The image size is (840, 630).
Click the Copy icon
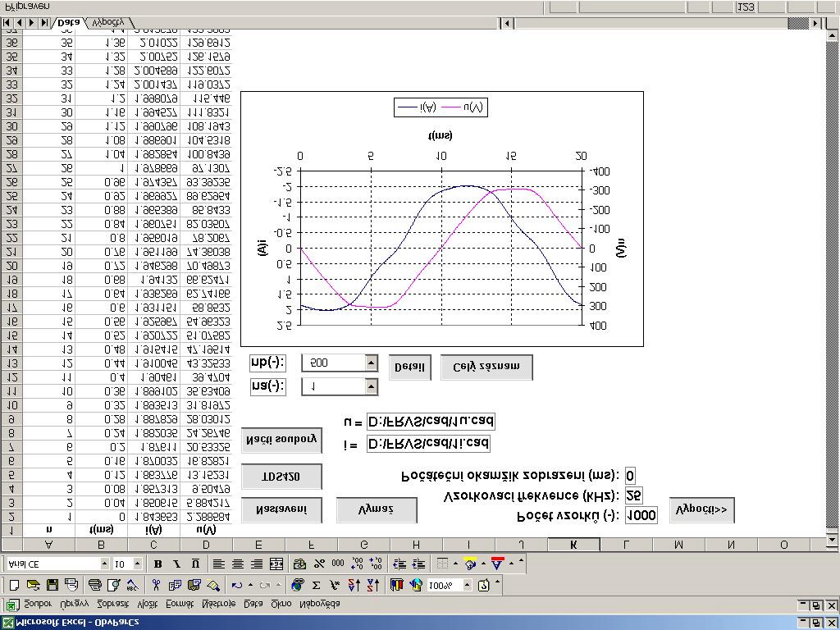[175, 585]
